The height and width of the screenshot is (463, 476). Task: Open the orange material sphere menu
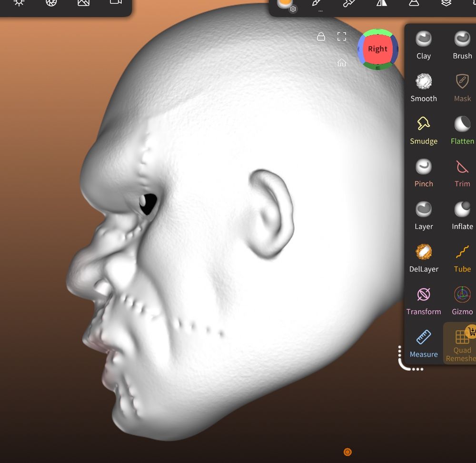coord(285,4)
